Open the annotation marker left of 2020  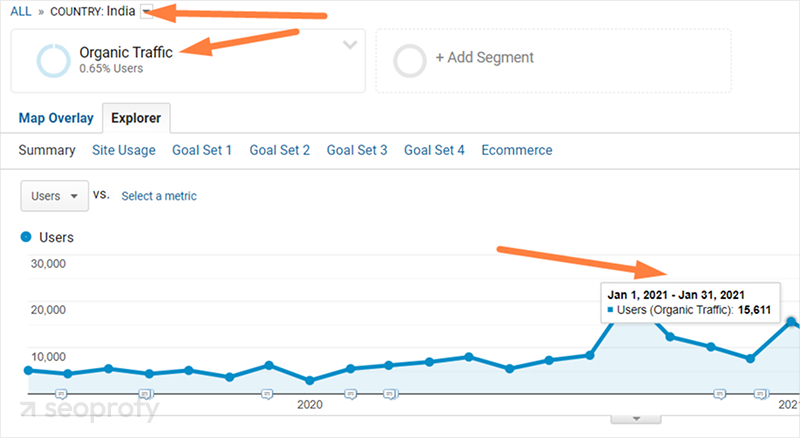267,395
